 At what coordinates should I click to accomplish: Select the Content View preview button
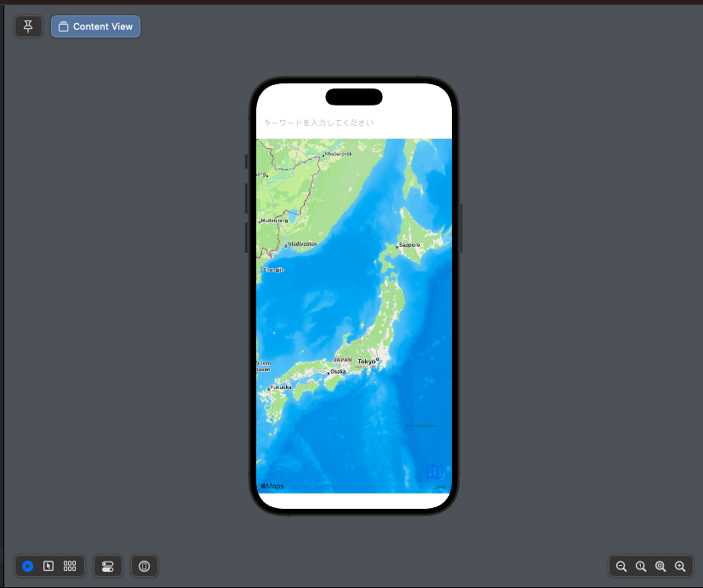click(95, 26)
